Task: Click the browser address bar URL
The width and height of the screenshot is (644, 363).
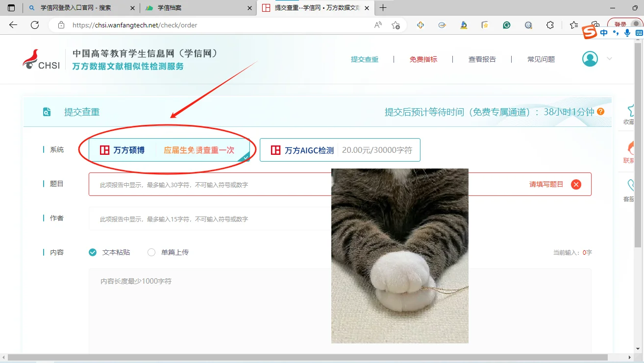Action: [x=135, y=25]
